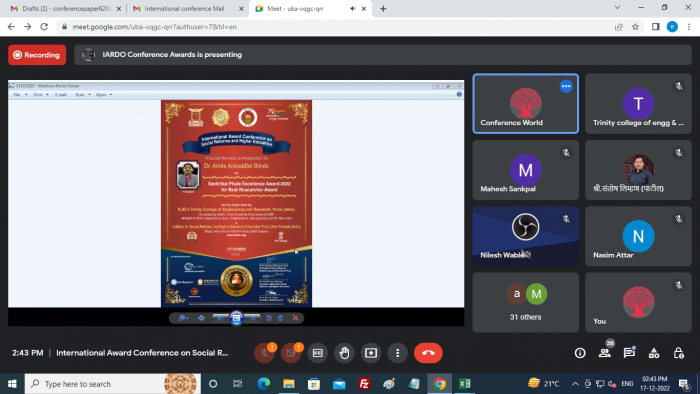The image size is (700, 394).
Task: Bookmark this page star icon
Action: click(635, 27)
